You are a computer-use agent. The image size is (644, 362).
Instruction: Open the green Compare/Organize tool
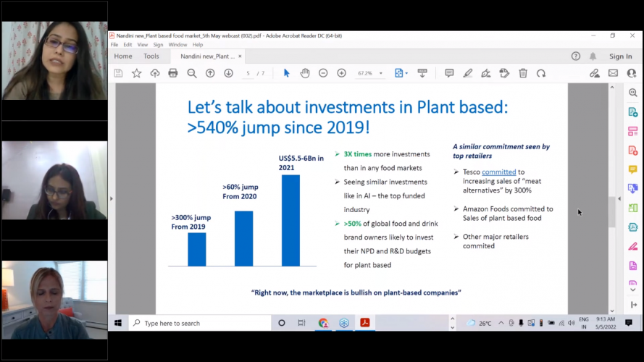(x=633, y=208)
